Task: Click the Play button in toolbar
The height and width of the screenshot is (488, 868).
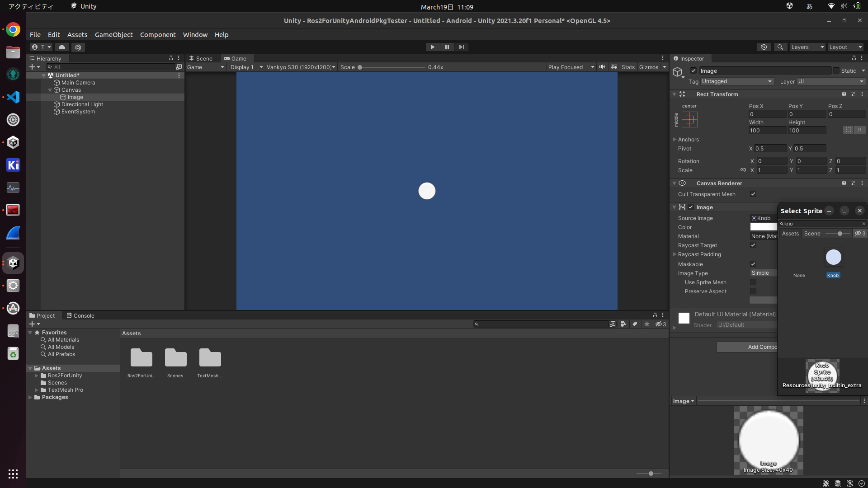Action: coord(432,47)
